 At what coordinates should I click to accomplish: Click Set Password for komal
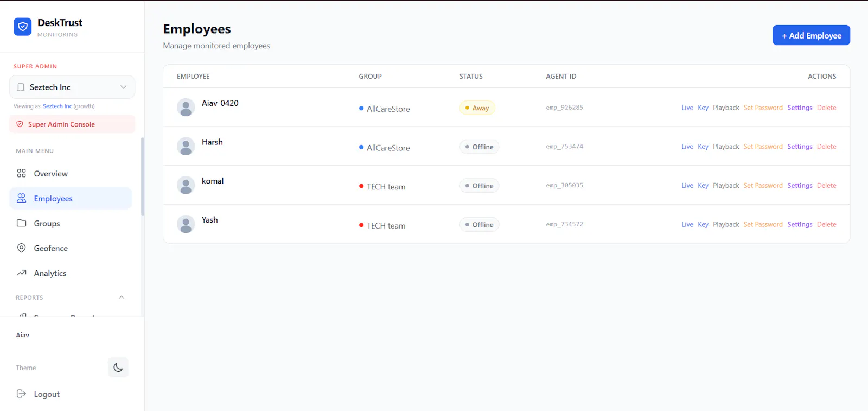click(x=763, y=186)
